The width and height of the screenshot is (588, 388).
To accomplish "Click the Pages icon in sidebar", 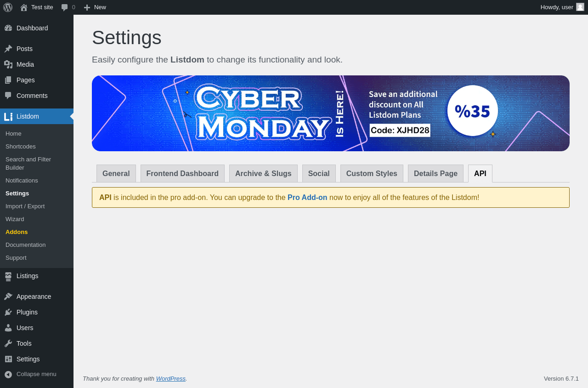I will [8, 80].
